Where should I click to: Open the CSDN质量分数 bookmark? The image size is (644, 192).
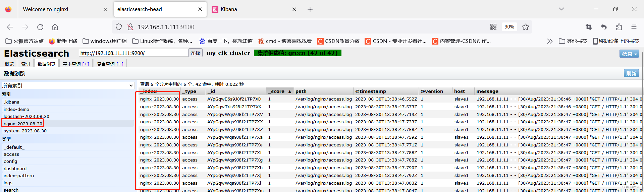[x=338, y=41]
